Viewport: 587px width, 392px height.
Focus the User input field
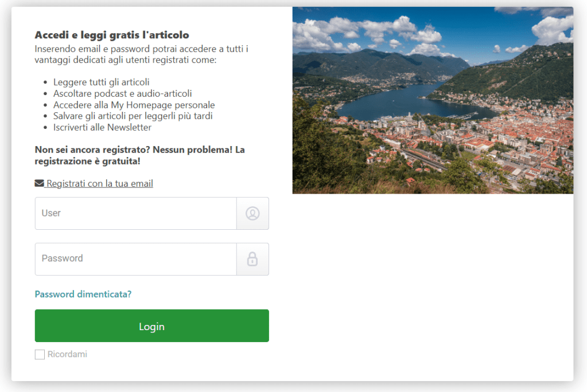tap(136, 213)
